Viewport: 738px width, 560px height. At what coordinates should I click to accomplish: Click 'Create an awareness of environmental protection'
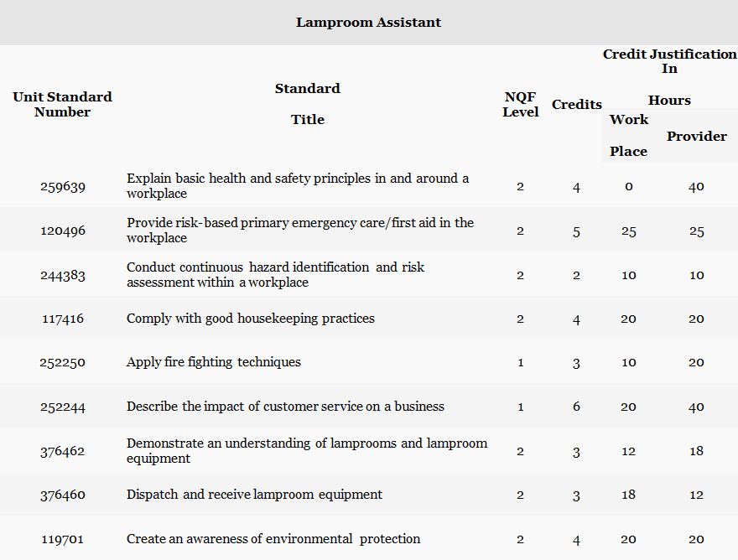point(273,539)
